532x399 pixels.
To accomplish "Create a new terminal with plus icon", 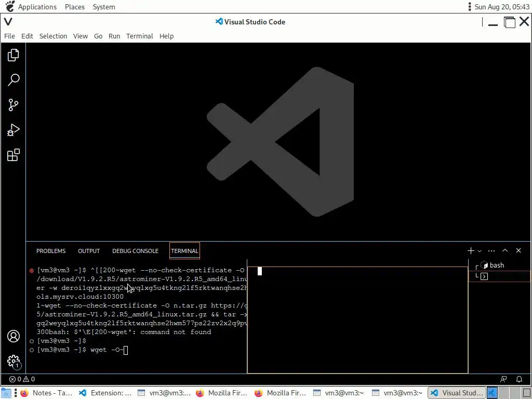I will [x=471, y=251].
